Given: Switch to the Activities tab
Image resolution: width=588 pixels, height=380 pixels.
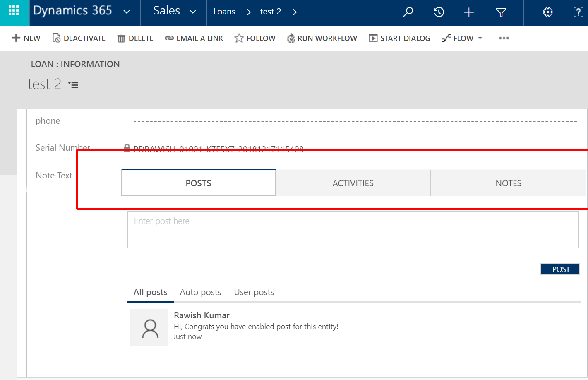Looking at the screenshot, I should point(353,183).
